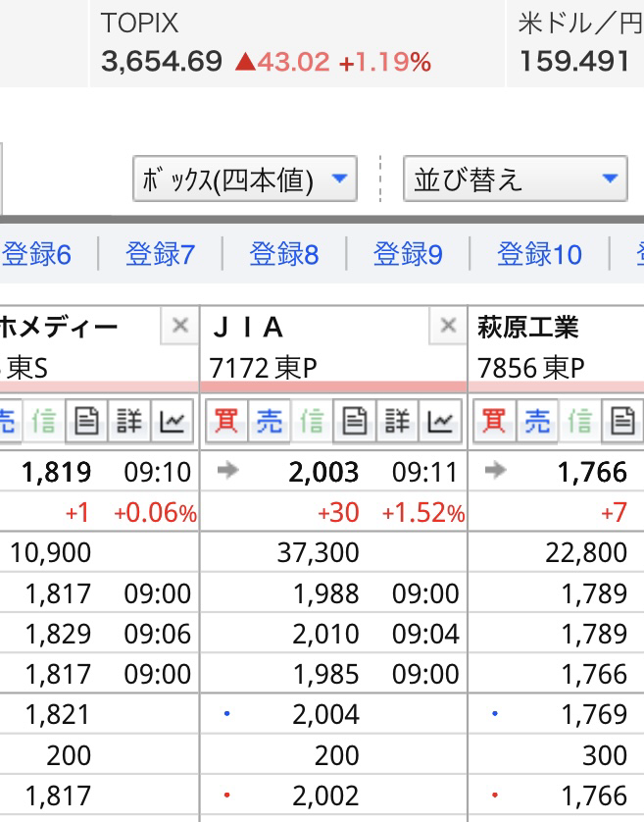Image resolution: width=644 pixels, height=822 pixels.
Task: Remove JIA box with X button
Action: [448, 326]
